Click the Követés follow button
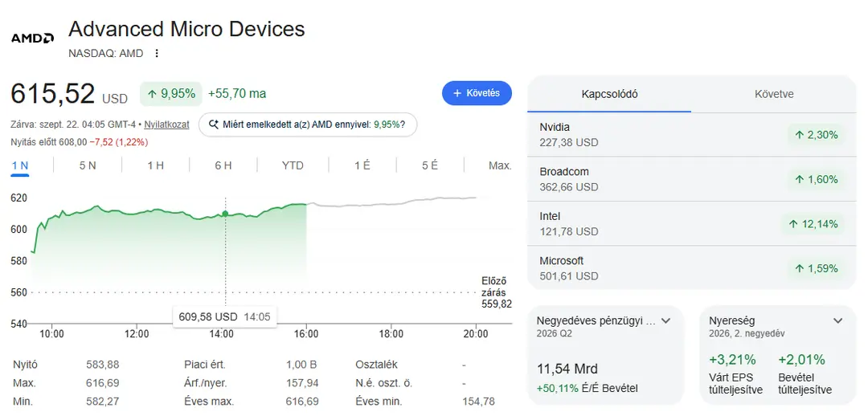Image resolution: width=868 pixels, height=416 pixels. pos(477,93)
